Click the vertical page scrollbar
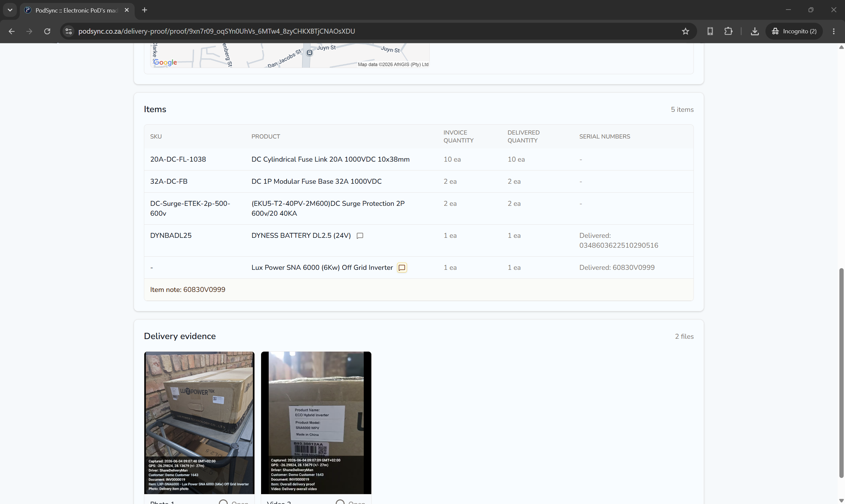 [x=841, y=373]
